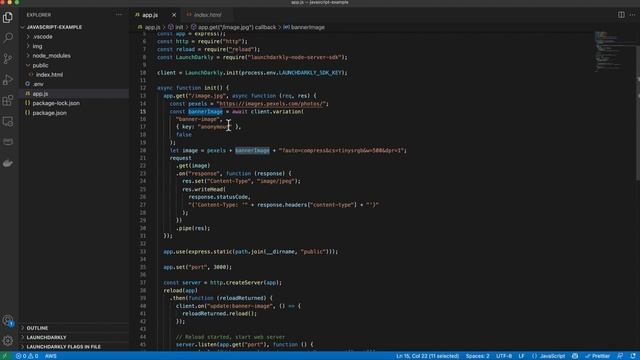The image size is (640, 360).
Task: Open the Source Control view
Action: [8, 59]
